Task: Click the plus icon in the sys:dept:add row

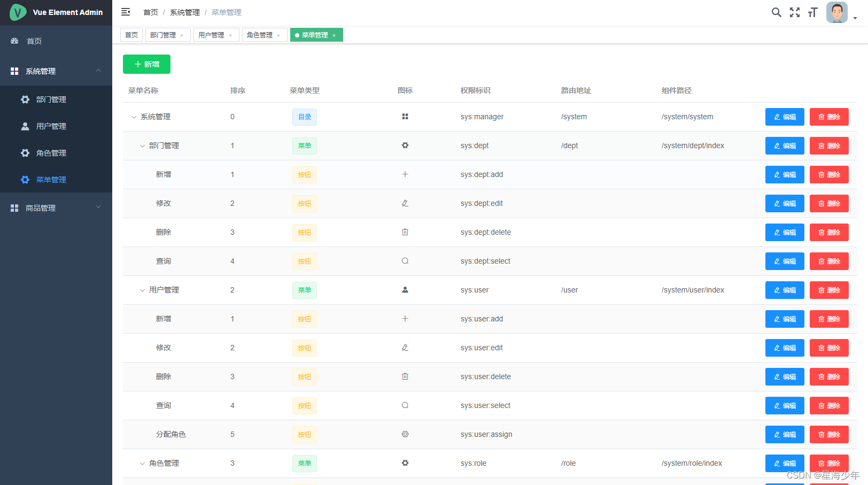Action: 405,174
